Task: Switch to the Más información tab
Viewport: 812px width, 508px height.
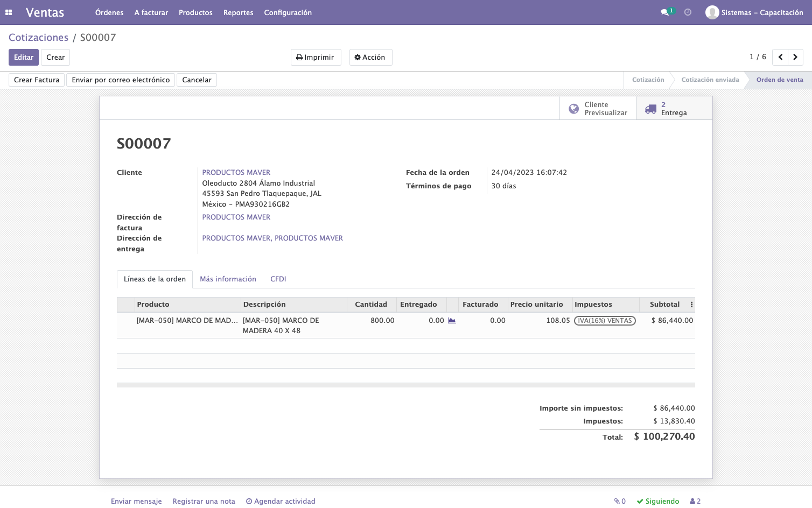Action: coord(228,279)
